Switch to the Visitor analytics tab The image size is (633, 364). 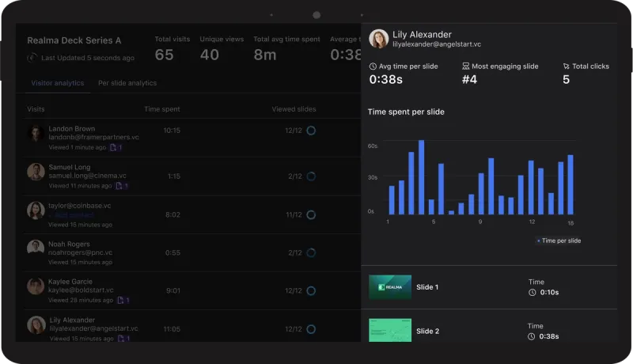(58, 83)
